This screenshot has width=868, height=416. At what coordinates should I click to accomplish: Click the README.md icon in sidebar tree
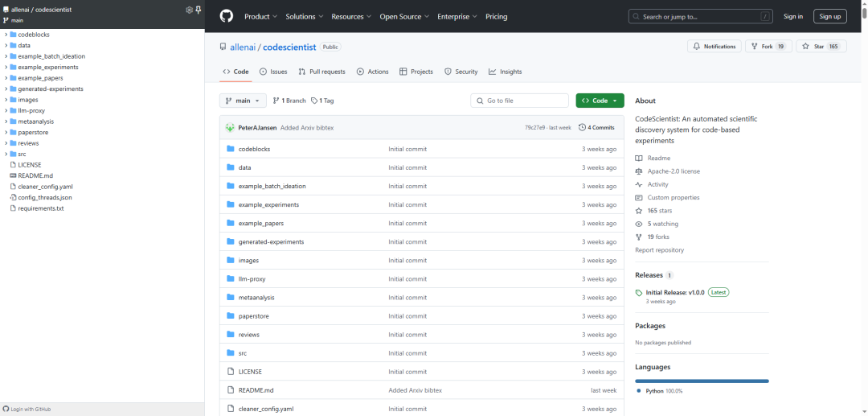tap(14, 175)
